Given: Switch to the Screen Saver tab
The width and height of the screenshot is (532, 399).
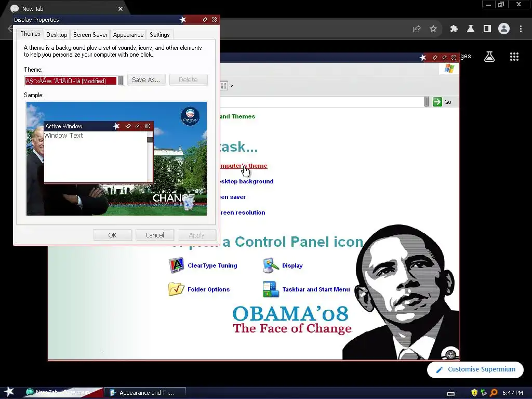Looking at the screenshot, I should point(90,35).
